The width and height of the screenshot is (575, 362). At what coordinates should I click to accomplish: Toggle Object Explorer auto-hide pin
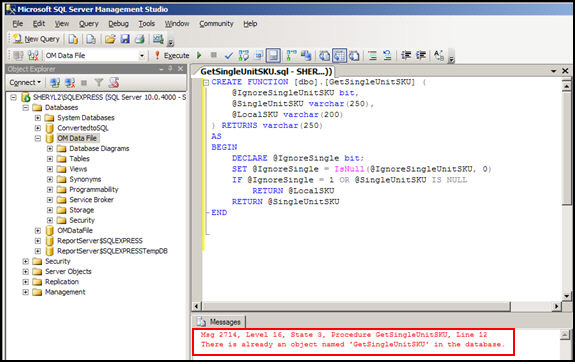tap(170, 69)
